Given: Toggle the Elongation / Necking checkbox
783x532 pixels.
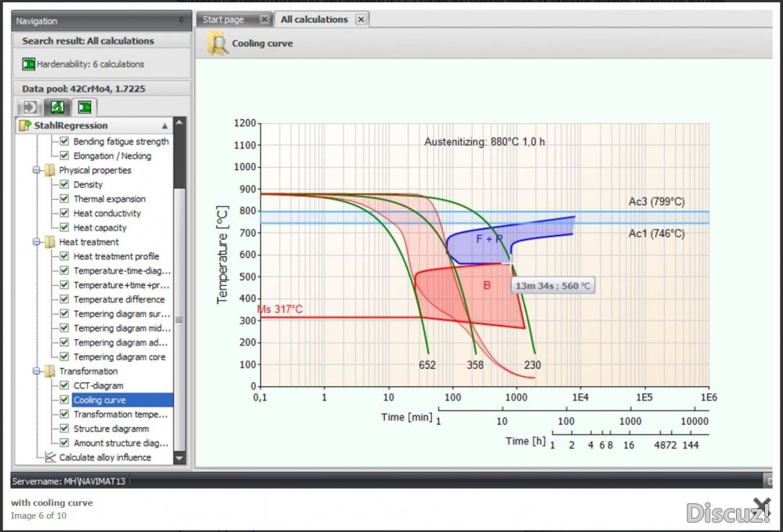Looking at the screenshot, I should pyautogui.click(x=64, y=156).
